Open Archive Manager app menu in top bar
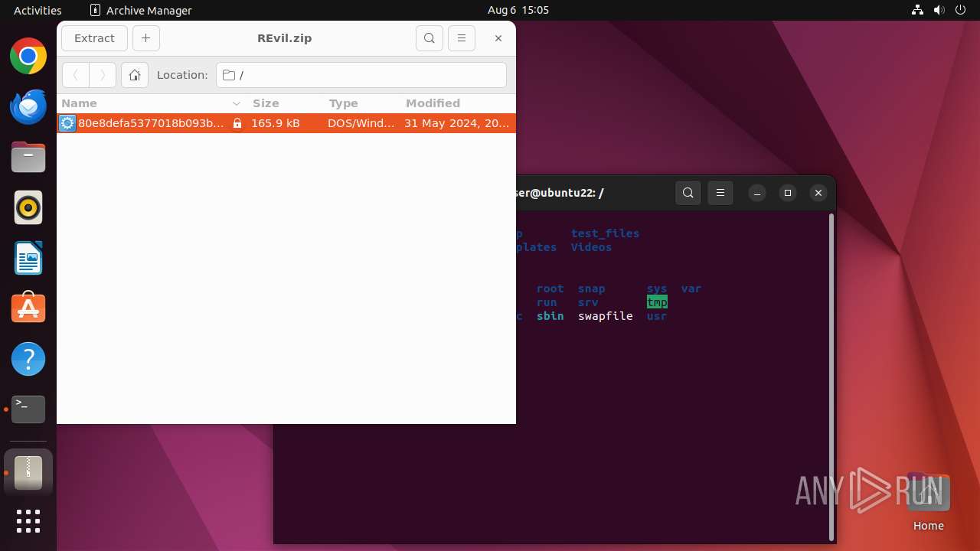The image size is (980, 551). coord(141,10)
